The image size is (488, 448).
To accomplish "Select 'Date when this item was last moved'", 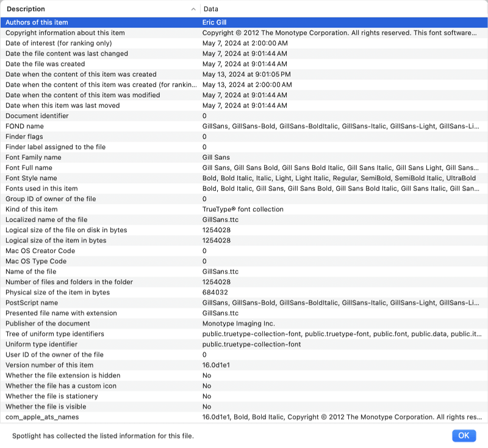I will coord(244,106).
